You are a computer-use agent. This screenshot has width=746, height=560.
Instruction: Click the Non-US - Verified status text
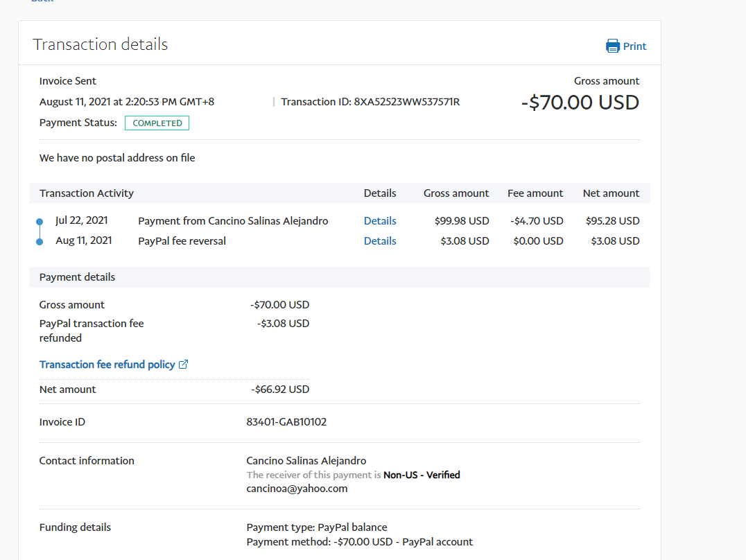(x=422, y=475)
